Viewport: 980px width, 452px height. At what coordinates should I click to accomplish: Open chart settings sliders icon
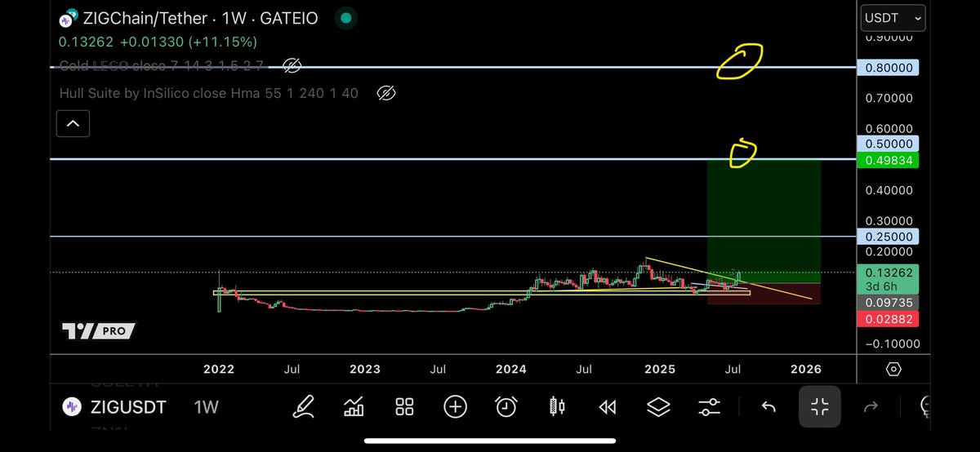coord(710,406)
